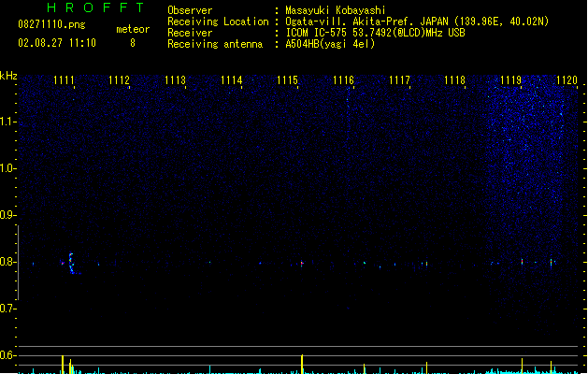This screenshot has width=588, height=374.
Task: Click the meteor count value 8
Action: pos(133,43)
